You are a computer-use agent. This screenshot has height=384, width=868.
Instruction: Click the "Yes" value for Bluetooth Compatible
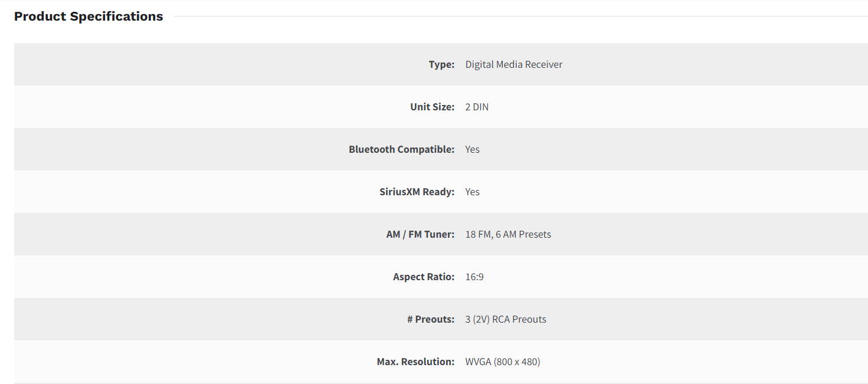click(472, 149)
